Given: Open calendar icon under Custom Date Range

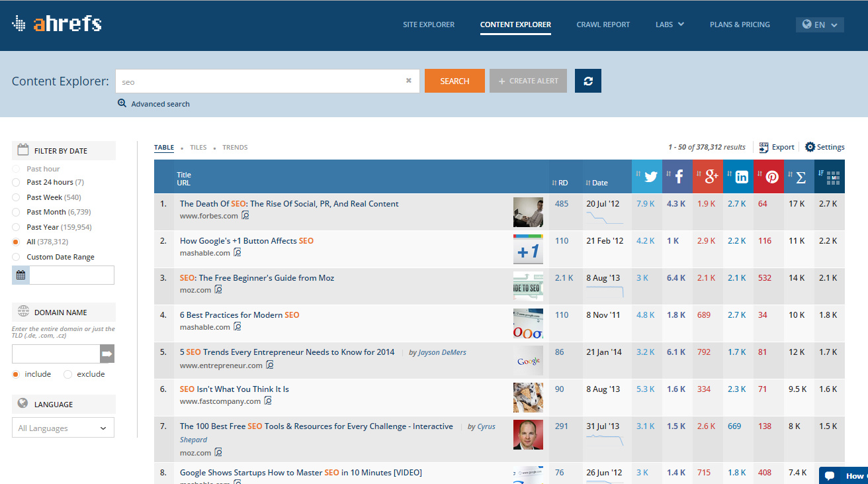Looking at the screenshot, I should pos(21,275).
